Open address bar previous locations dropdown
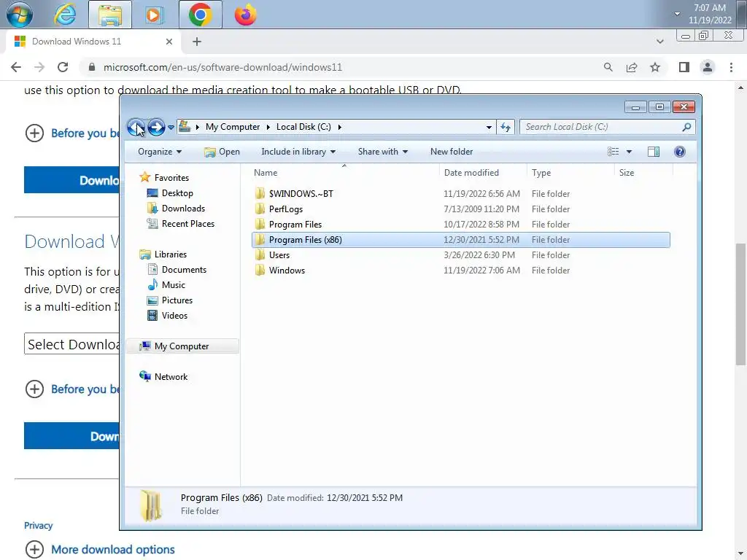This screenshot has height=560, width=747. 489,127
